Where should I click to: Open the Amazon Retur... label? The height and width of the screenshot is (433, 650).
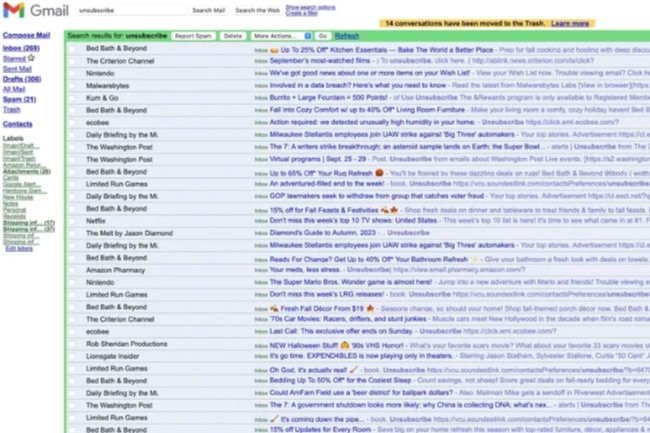pyautogui.click(x=22, y=165)
